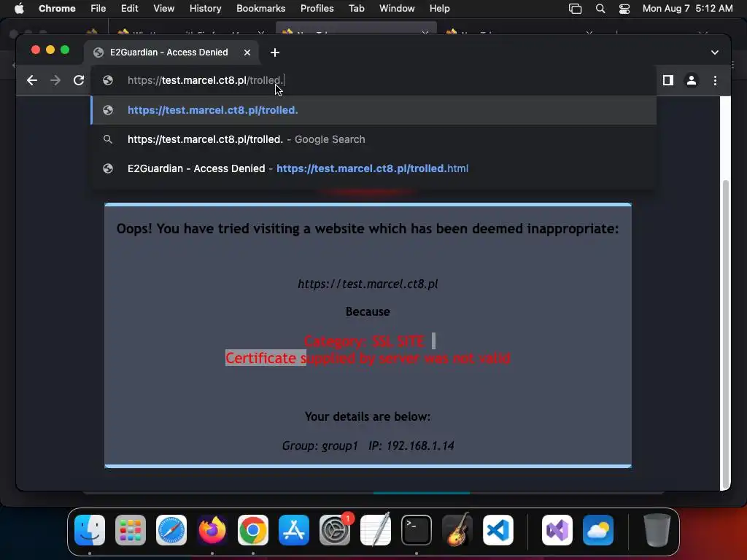Screen dimensions: 747x560
Task: Click the page's vertical scrollbar thumb
Action: (x=726, y=333)
